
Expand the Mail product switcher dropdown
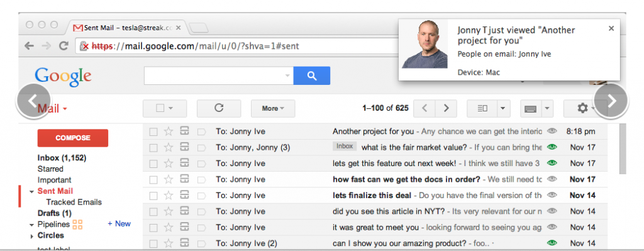click(52, 108)
